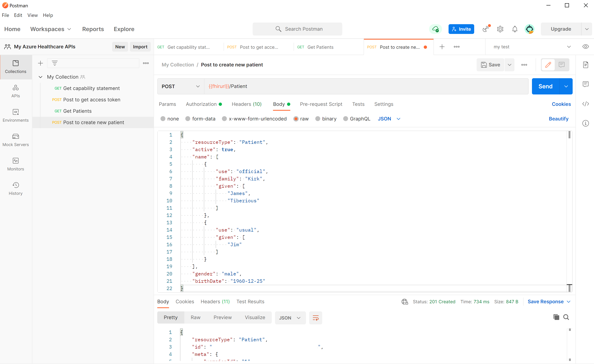
Task: Switch to the Pre-request Script tab
Action: (x=321, y=104)
